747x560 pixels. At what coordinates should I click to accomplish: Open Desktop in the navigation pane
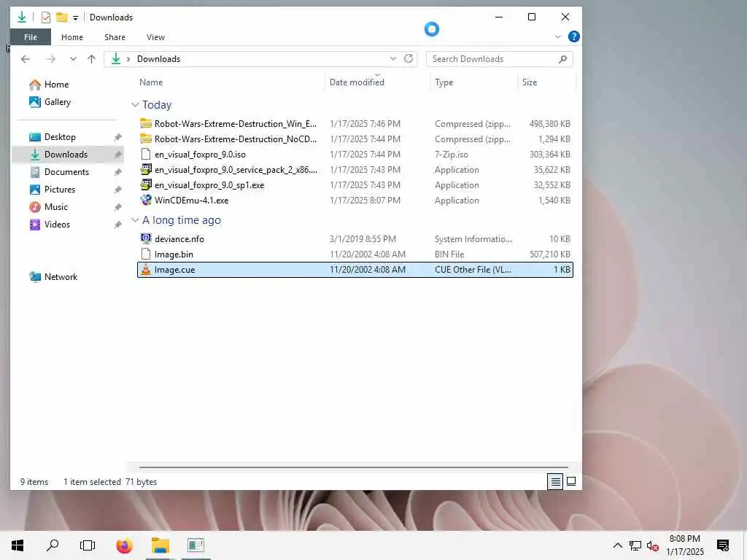60,137
